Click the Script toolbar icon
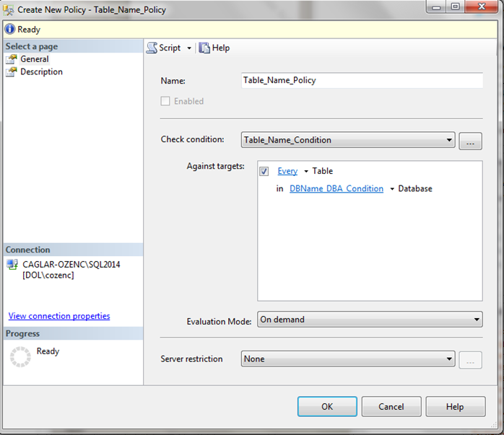 pos(152,48)
